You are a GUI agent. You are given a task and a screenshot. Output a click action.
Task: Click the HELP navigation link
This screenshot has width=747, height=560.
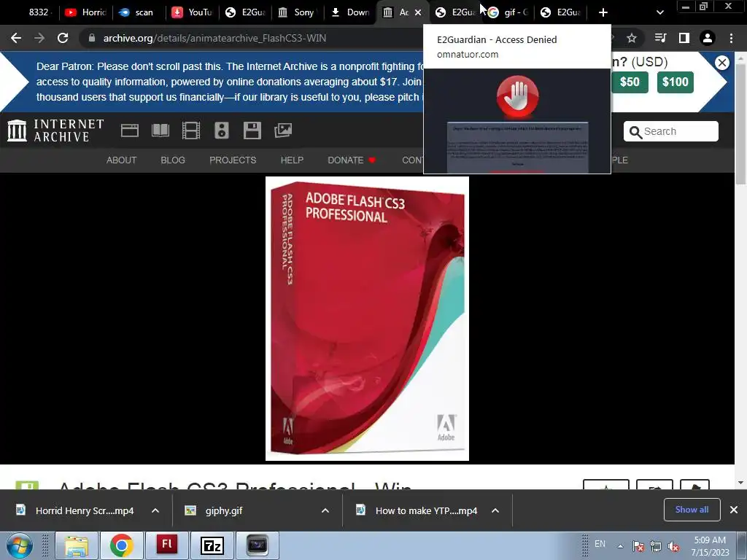coord(292,160)
